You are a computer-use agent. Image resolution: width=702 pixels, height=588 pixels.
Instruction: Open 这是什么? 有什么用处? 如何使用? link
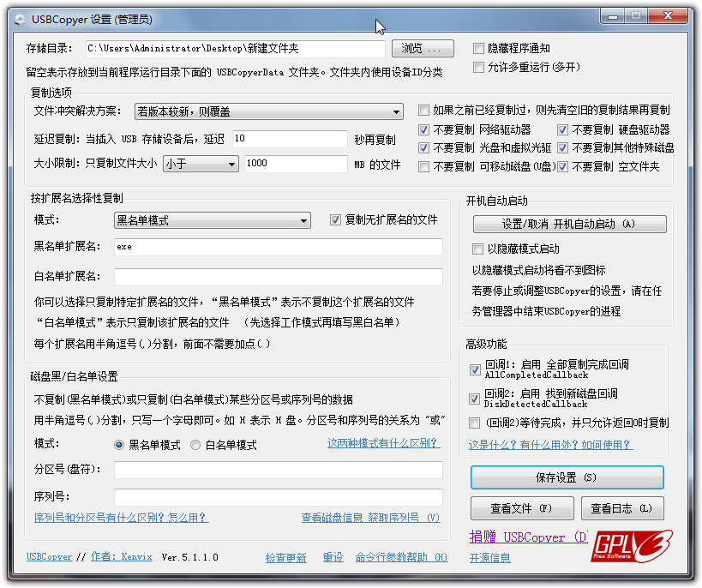click(x=550, y=445)
